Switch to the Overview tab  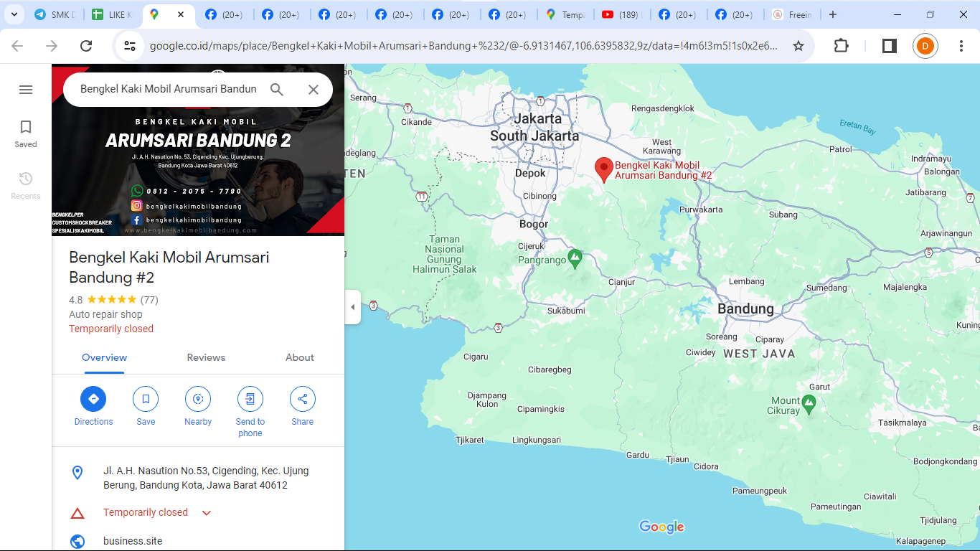tap(104, 357)
